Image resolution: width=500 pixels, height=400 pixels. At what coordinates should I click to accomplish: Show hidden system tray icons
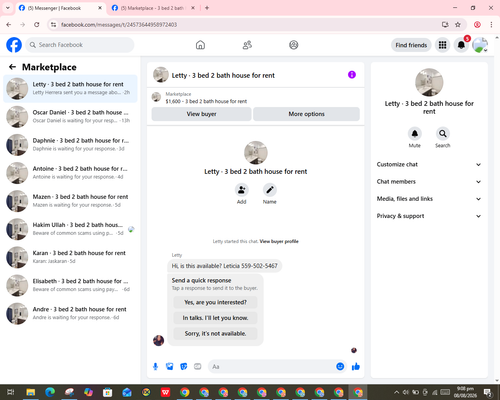tap(397, 392)
